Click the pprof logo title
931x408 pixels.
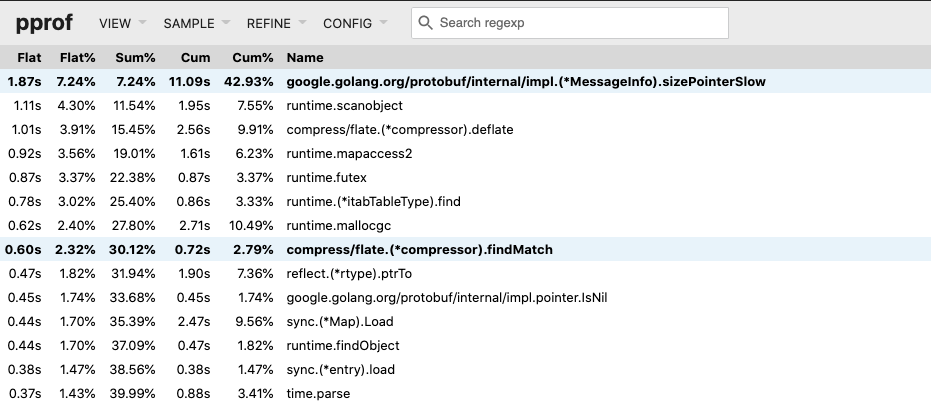(x=44, y=23)
